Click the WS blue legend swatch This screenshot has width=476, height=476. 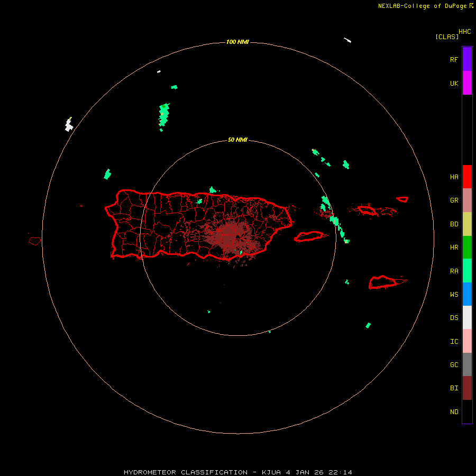point(467,294)
